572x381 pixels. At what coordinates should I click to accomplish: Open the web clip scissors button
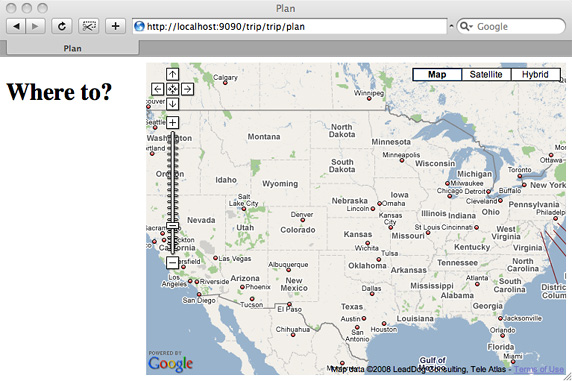pyautogui.click(x=89, y=26)
